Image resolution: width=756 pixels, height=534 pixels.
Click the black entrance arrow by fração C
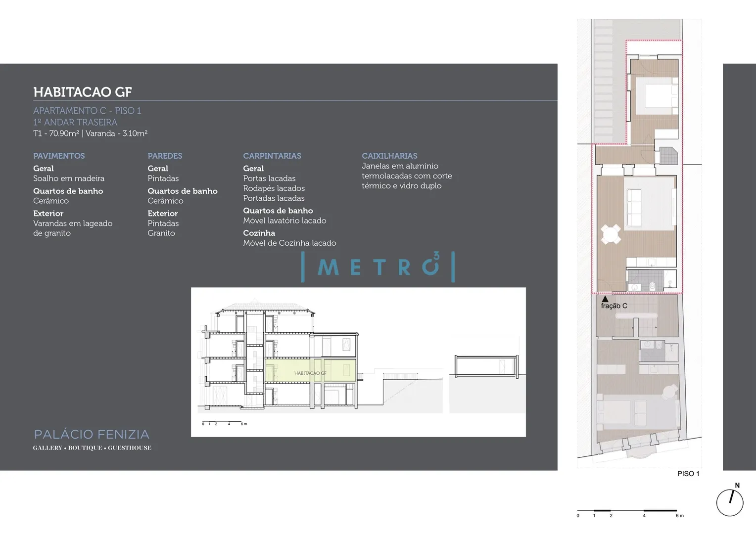pos(605,299)
